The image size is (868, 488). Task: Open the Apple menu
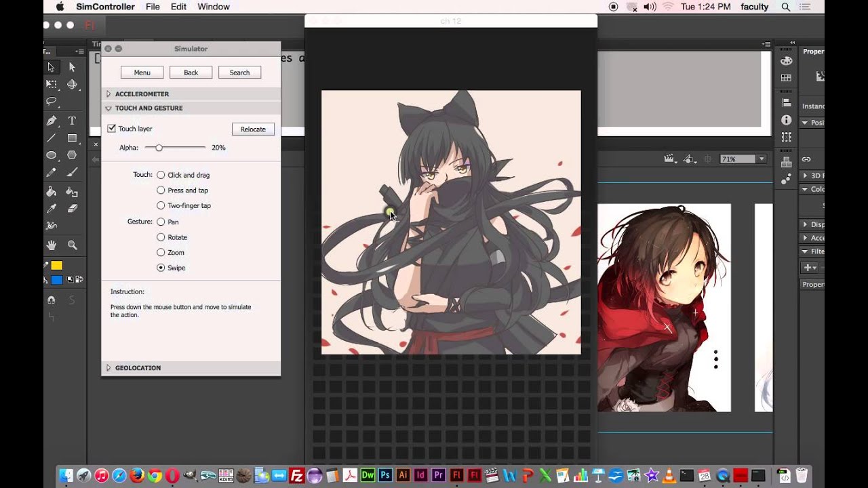click(x=60, y=7)
